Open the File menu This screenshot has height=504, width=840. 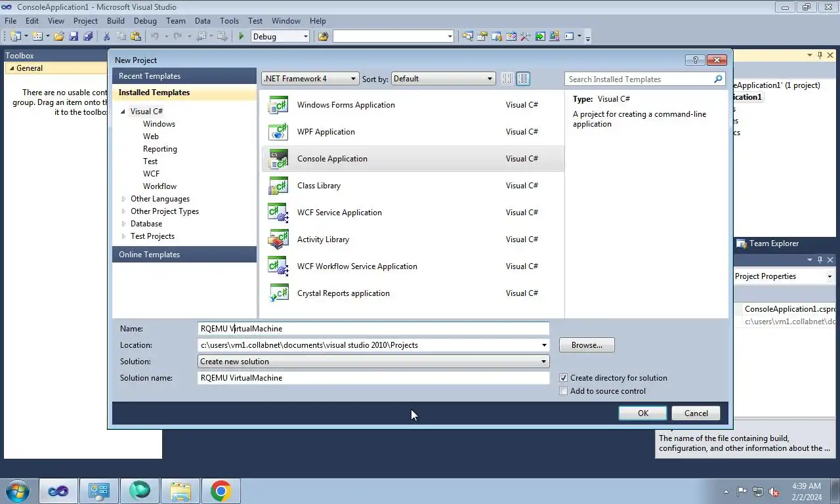pos(10,21)
